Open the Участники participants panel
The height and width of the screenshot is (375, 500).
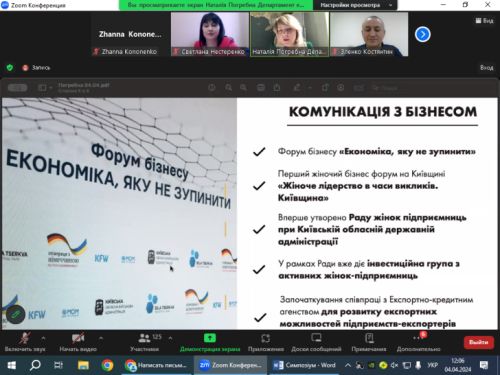click(144, 342)
